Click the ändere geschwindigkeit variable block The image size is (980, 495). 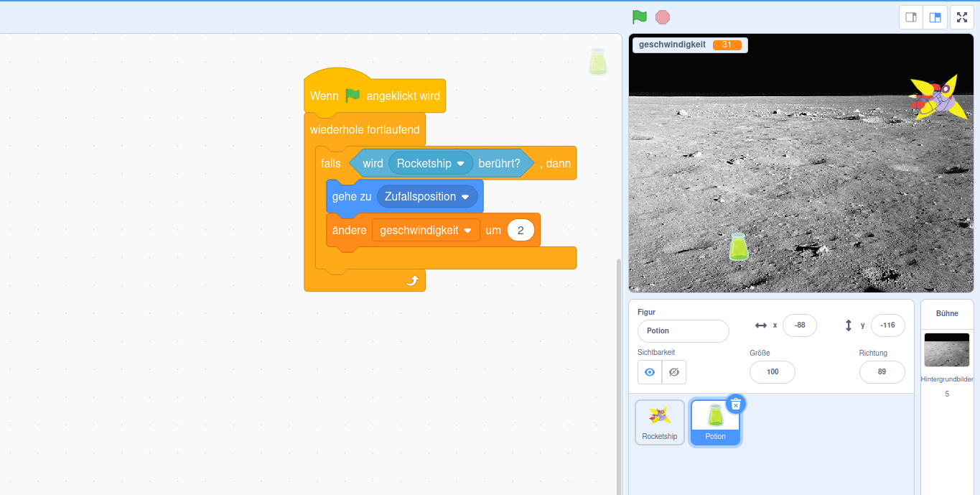[x=349, y=230]
